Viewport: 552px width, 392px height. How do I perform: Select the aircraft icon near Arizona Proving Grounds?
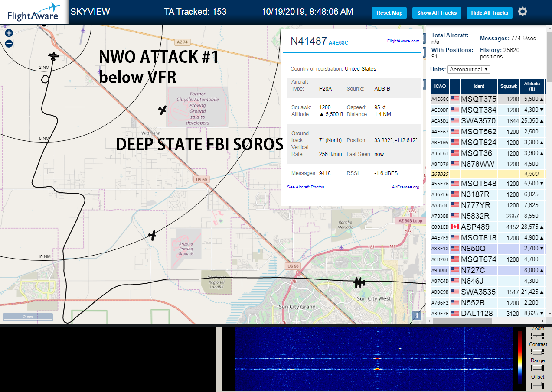tap(152, 235)
